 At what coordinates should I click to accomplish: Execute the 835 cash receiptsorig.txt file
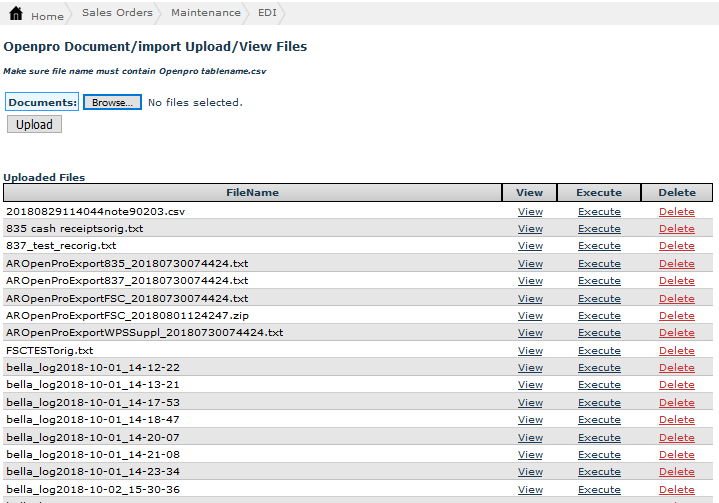599,229
